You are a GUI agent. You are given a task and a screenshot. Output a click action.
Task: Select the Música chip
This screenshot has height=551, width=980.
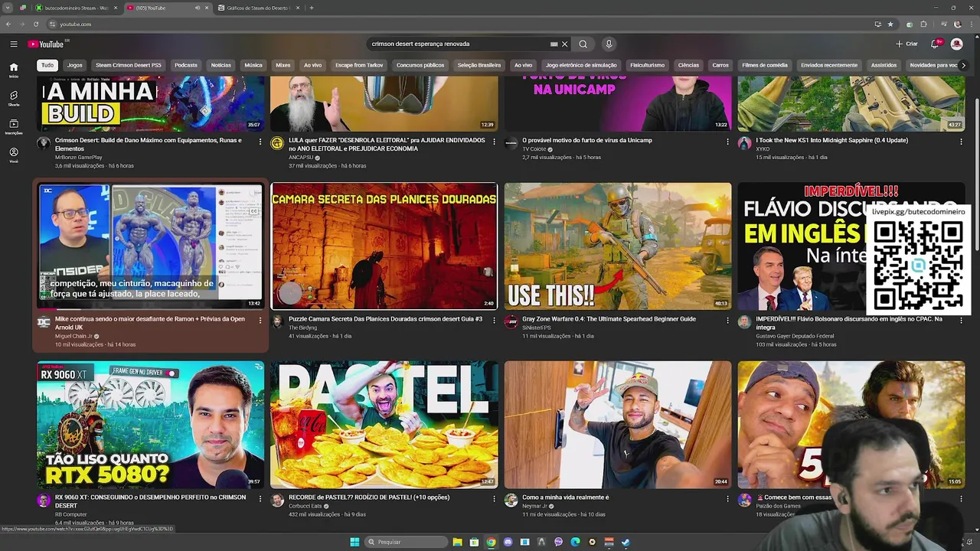click(253, 65)
